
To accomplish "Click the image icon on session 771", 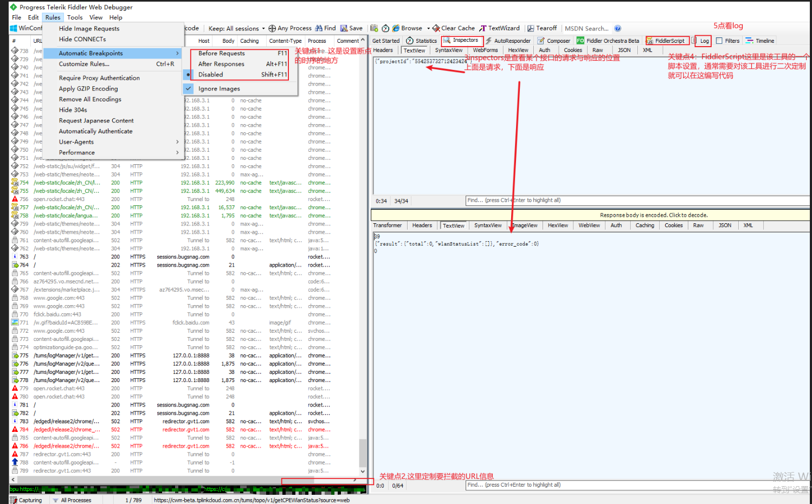I will [x=15, y=322].
